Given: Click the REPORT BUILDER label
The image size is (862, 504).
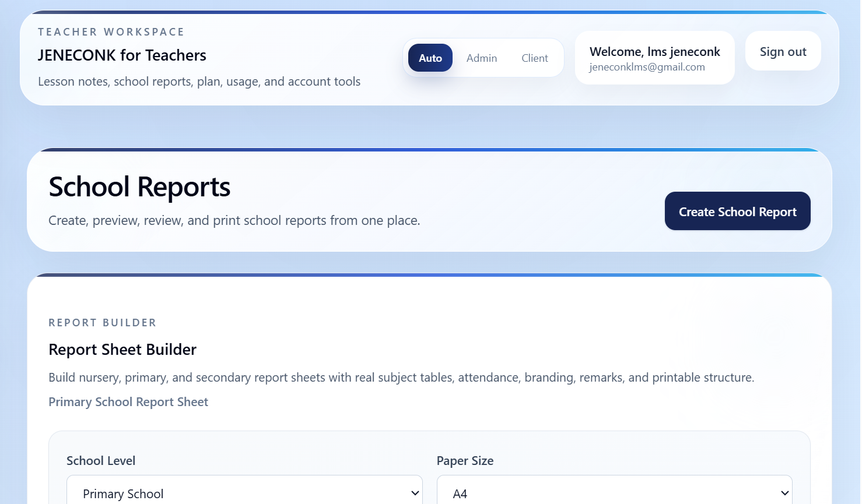Looking at the screenshot, I should 103,323.
